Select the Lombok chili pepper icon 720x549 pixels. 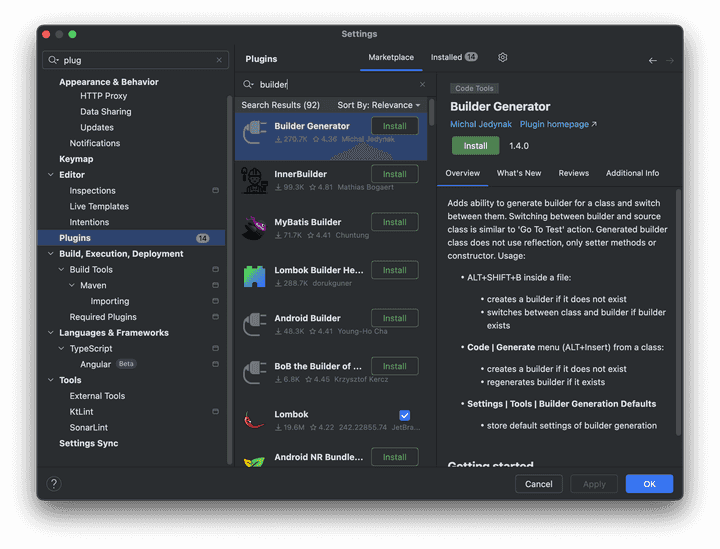[255, 419]
